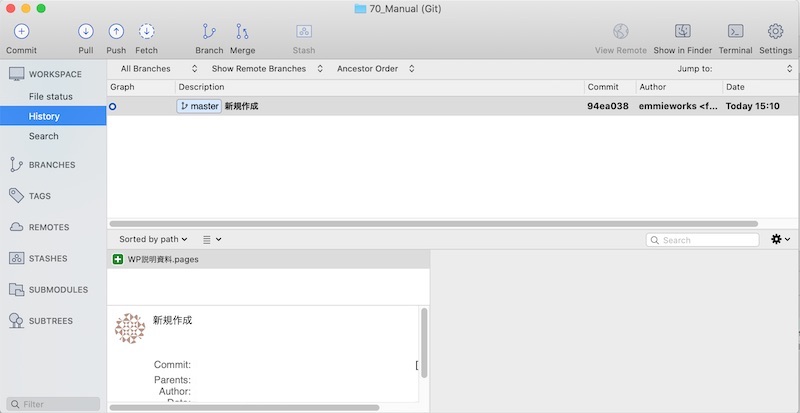Expand the BRANCHES section
This screenshot has width=800, height=413.
52,165
